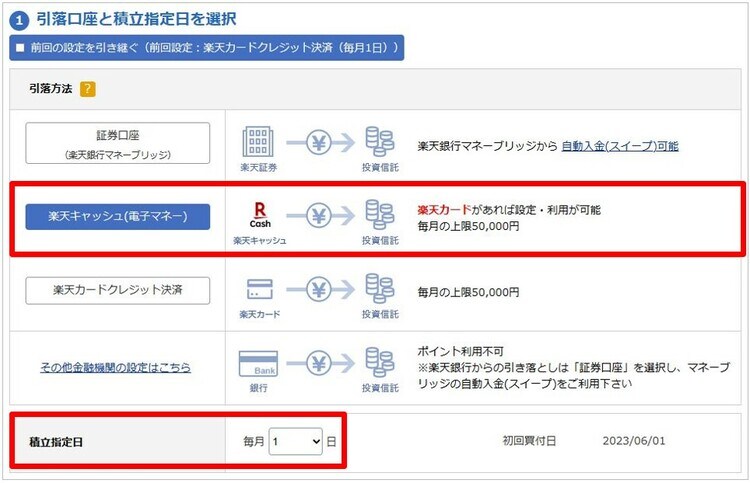Viewport: 750px width, 483px height.
Task: Open 自動入金(スイープ)可能 link
Action: pyautogui.click(x=620, y=146)
